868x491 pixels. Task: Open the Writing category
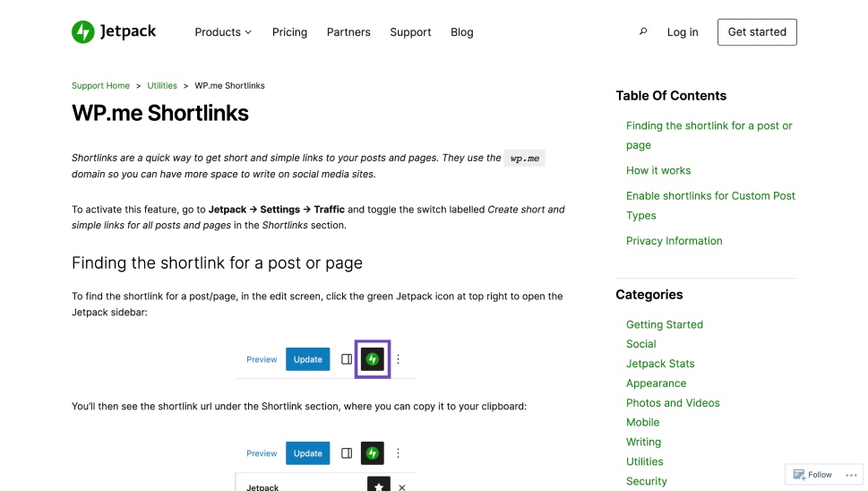pos(643,442)
